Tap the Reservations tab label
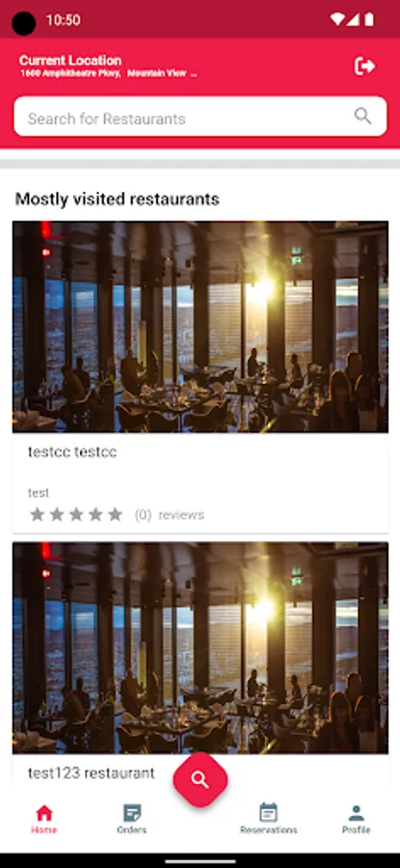This screenshot has width=400, height=868. 268,829
